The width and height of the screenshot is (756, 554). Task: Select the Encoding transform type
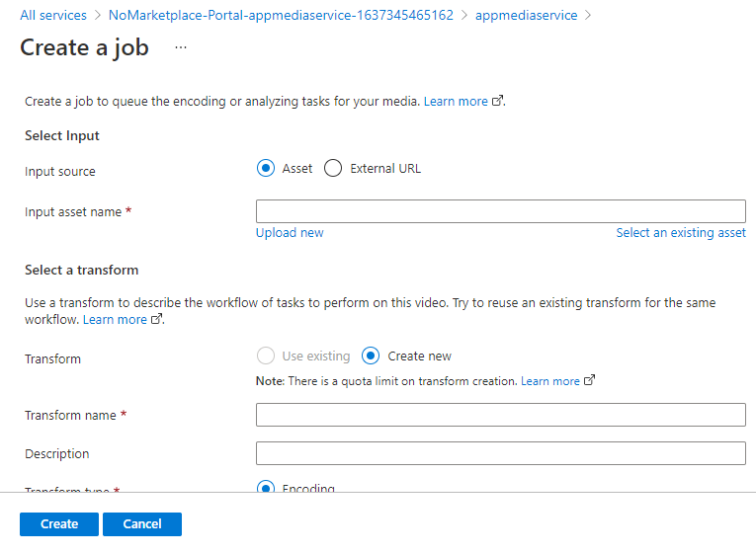pyautogui.click(x=265, y=488)
